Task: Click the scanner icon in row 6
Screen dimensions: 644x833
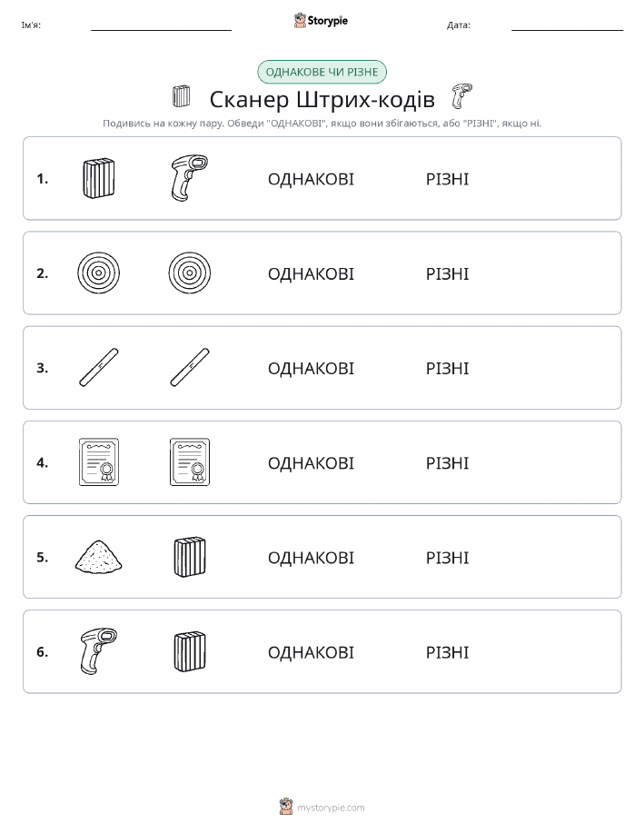Action: 98,651
